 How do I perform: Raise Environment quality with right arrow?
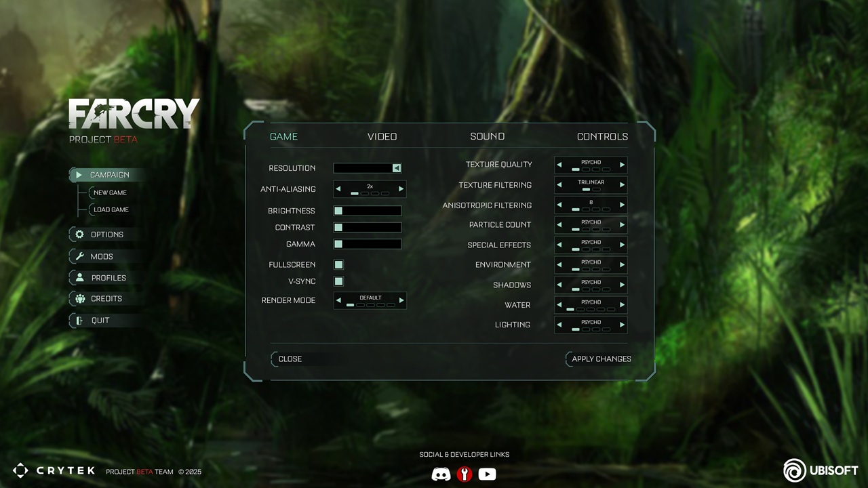pos(622,265)
